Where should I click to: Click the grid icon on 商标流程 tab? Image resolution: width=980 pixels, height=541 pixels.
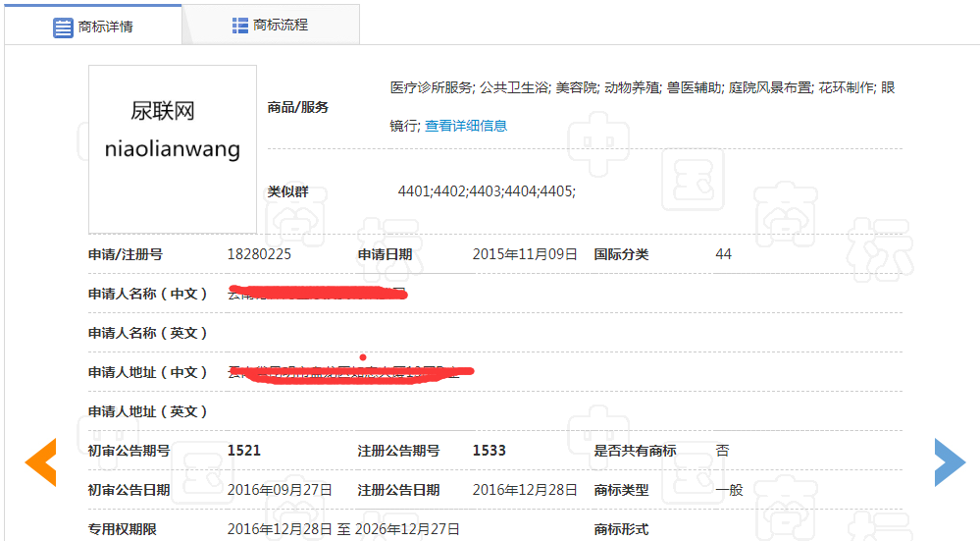tap(239, 26)
